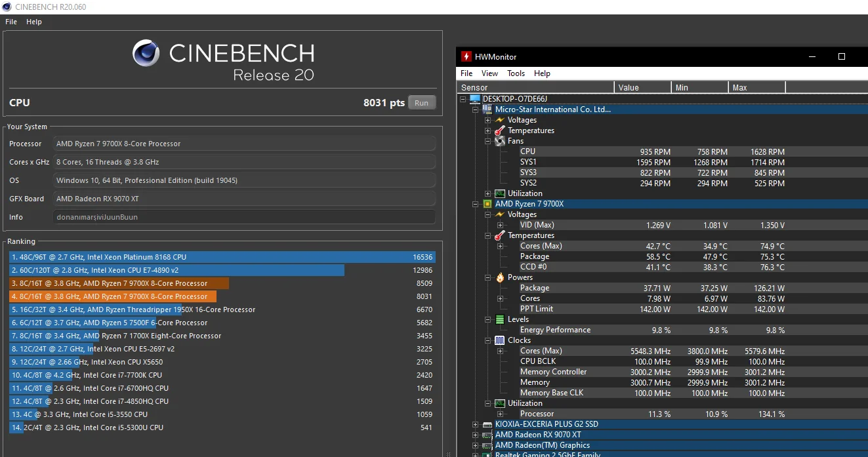Image resolution: width=868 pixels, height=457 pixels.
Task: Click the CPU chip icon beside AMD Ryzen 7 9700X
Action: pyautogui.click(x=487, y=204)
